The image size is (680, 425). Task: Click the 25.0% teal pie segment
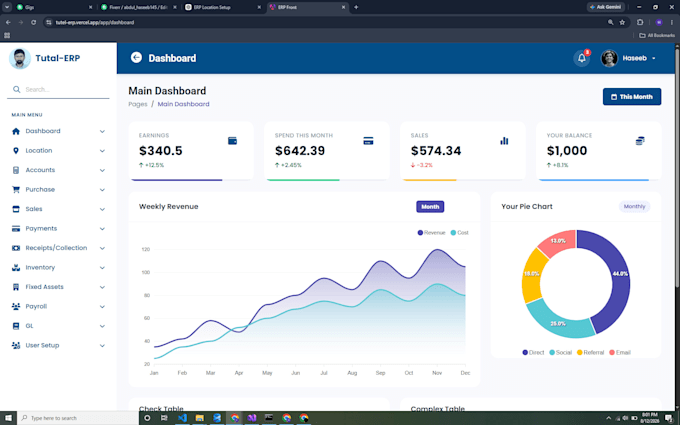(558, 322)
